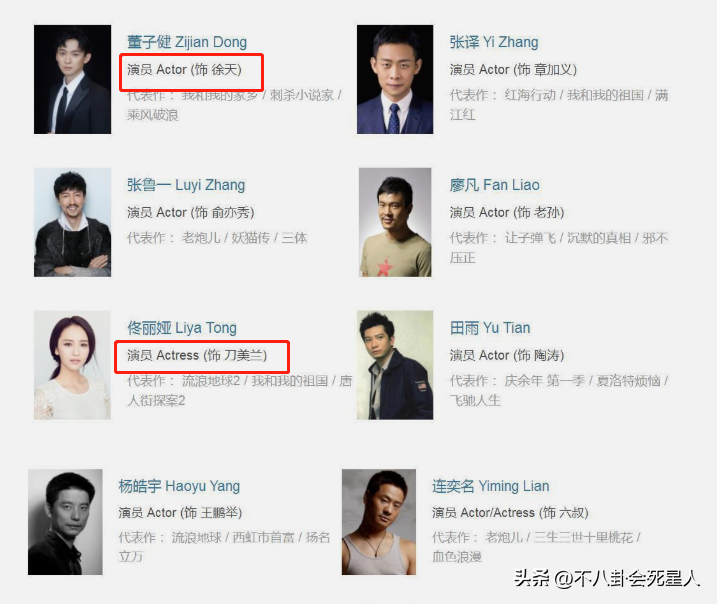Click Liya Tong's portrait photo
Screen dimensions: 717x604
[72, 365]
